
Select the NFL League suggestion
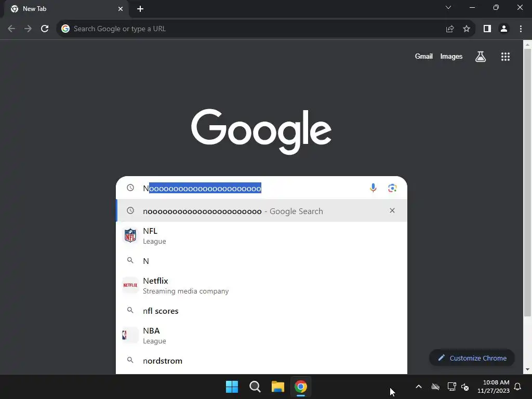(262, 236)
